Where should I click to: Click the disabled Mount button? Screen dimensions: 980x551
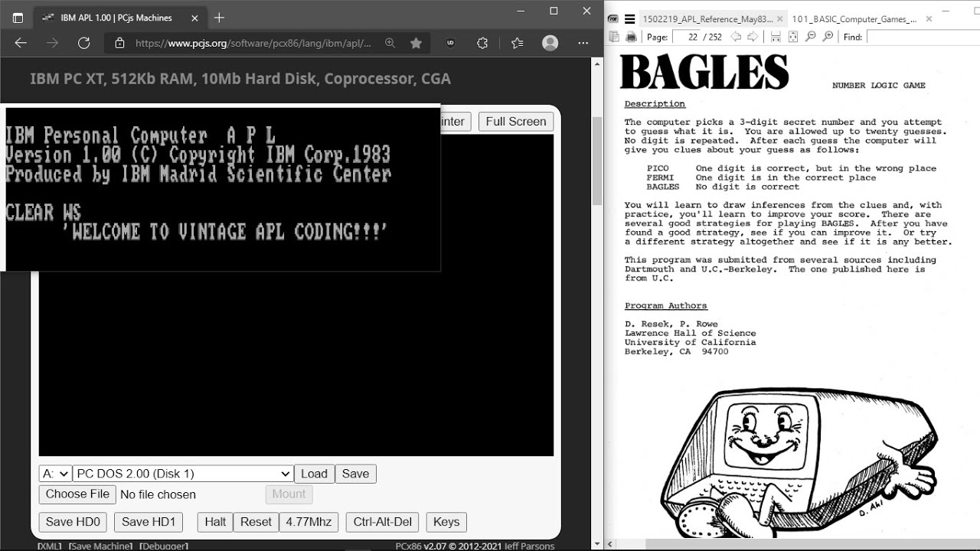pyautogui.click(x=289, y=494)
